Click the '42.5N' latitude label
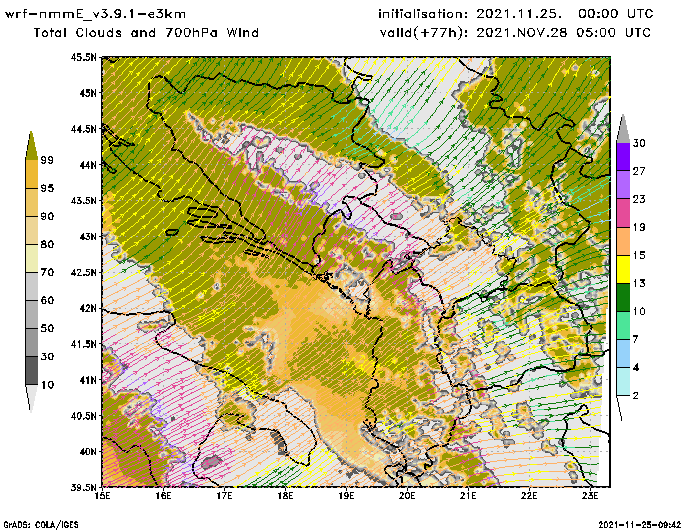This screenshot has height=530, width=700. coord(83,272)
